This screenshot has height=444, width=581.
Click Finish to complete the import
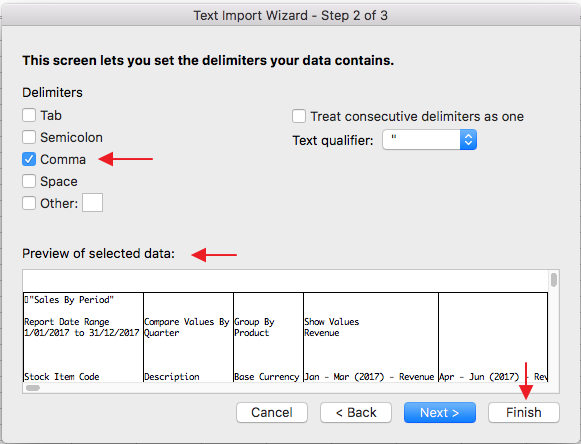(524, 412)
